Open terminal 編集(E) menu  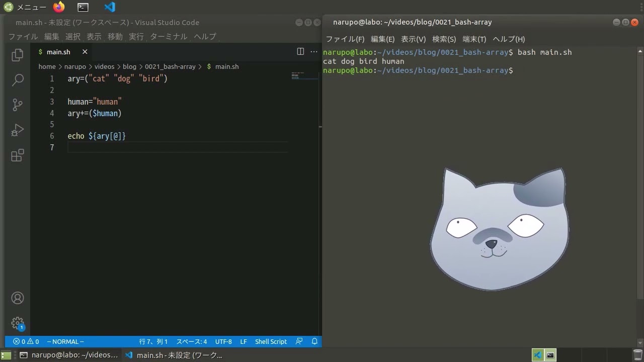point(383,39)
